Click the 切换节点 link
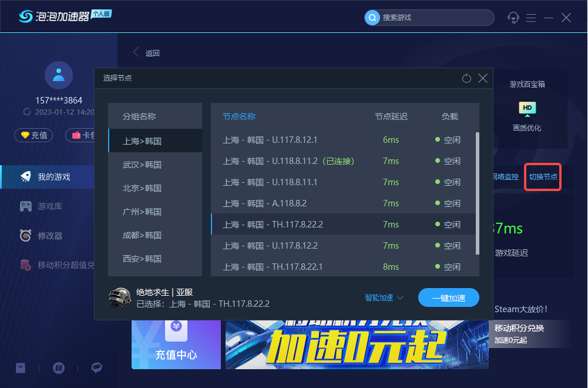 click(542, 176)
